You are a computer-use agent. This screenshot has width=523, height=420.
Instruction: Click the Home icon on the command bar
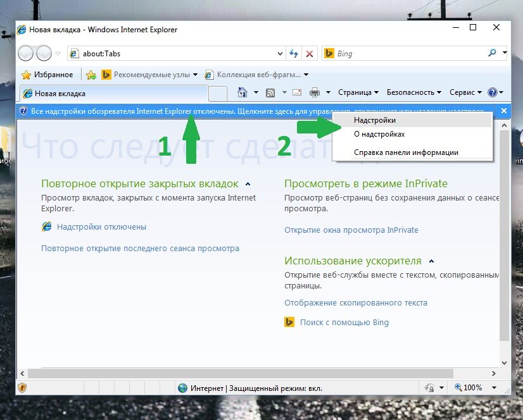(x=243, y=92)
